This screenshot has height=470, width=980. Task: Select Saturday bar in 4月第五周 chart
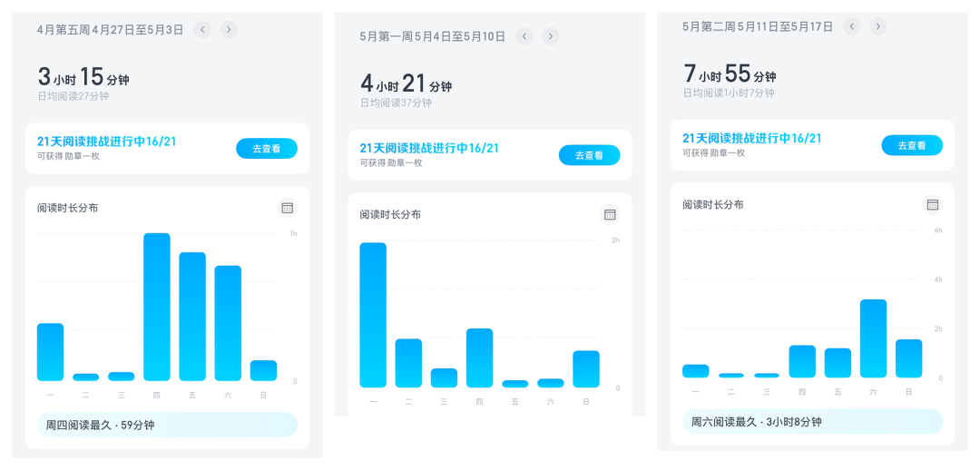228,323
